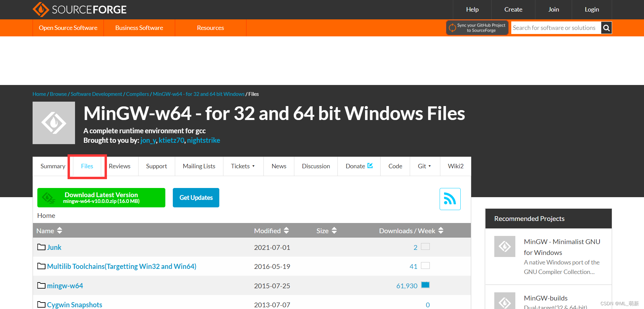This screenshot has width=644, height=309.
Task: Click Create in top bar
Action: pyautogui.click(x=513, y=10)
